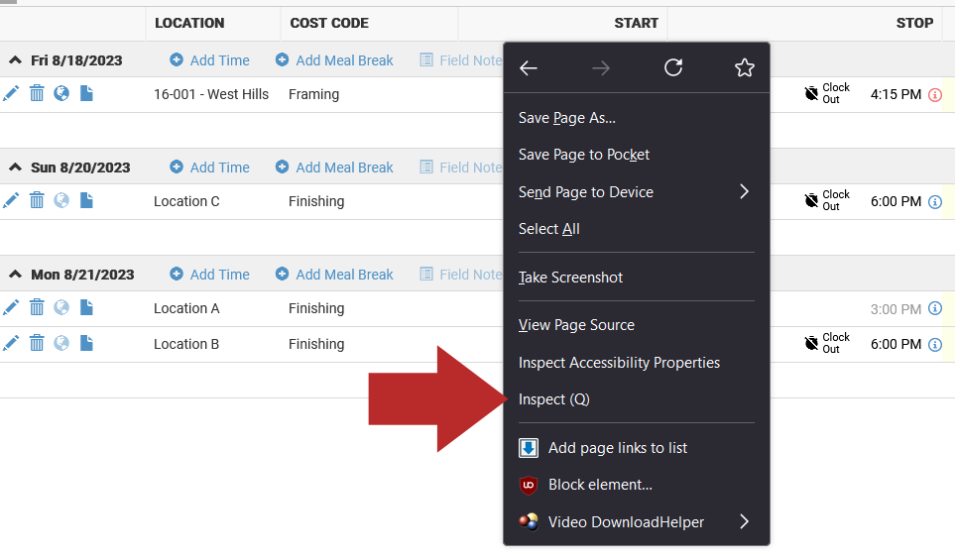
Task: Open Field Notes for Sun 8/20/2023
Action: pos(461,168)
